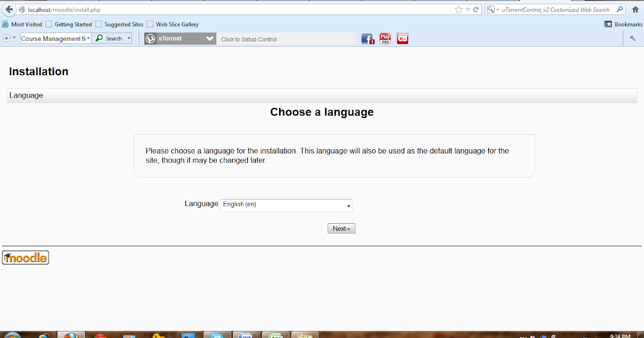This screenshot has height=338, width=644.
Task: Open the Language selection dropdown
Action: (286, 205)
